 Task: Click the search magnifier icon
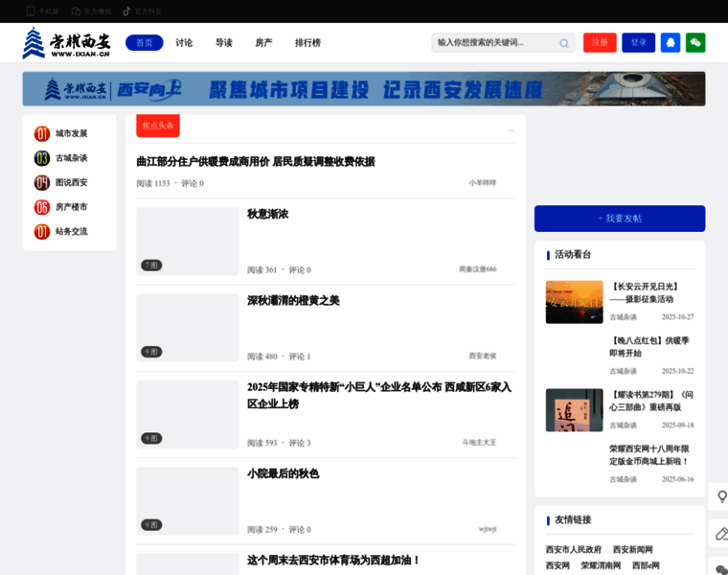(564, 43)
